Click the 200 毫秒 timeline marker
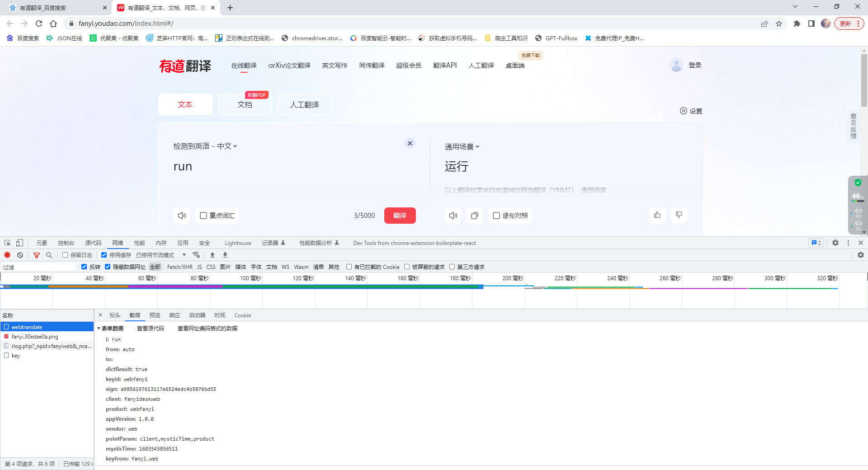Image resolution: width=868 pixels, height=470 pixels. (513, 278)
